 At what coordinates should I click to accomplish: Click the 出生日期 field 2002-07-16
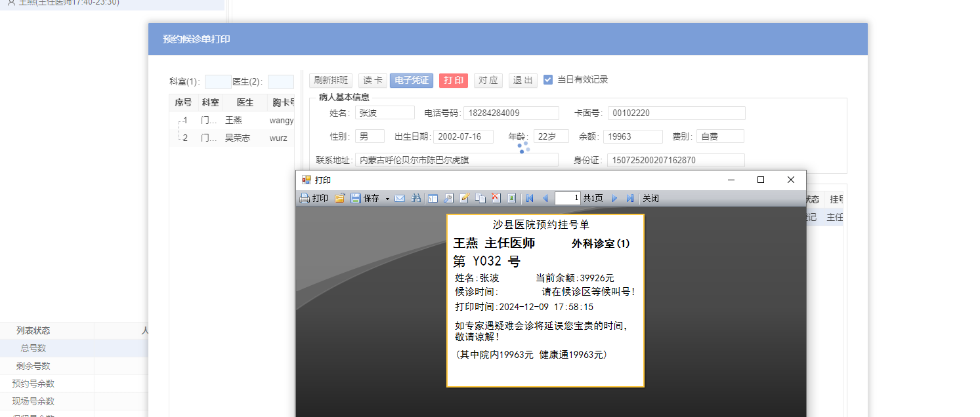pos(463,136)
